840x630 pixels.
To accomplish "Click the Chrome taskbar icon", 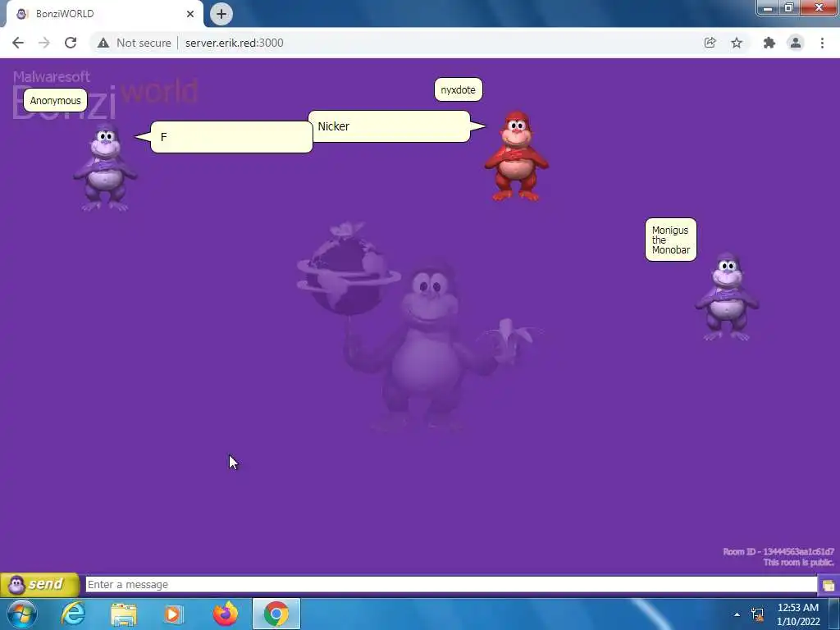I will point(276,614).
